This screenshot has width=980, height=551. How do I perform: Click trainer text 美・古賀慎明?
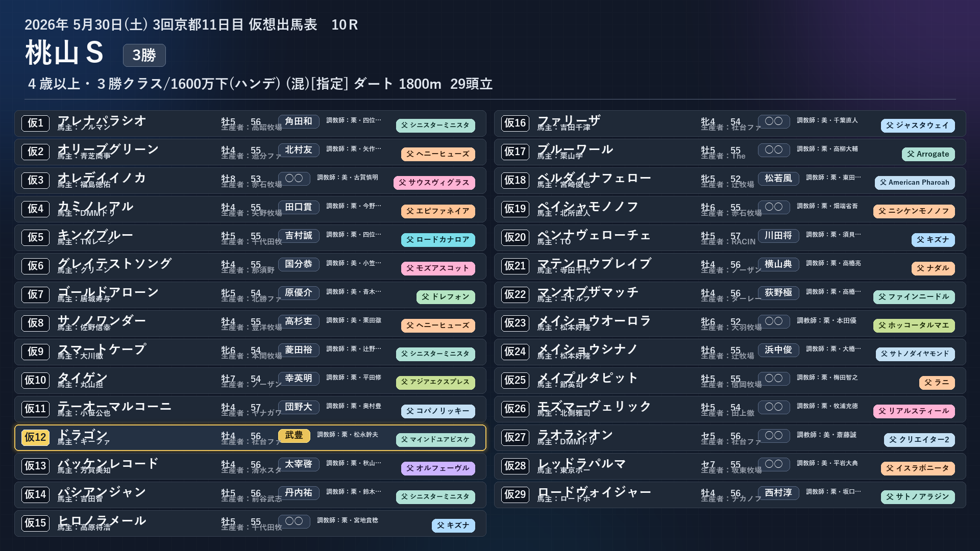[x=356, y=178]
